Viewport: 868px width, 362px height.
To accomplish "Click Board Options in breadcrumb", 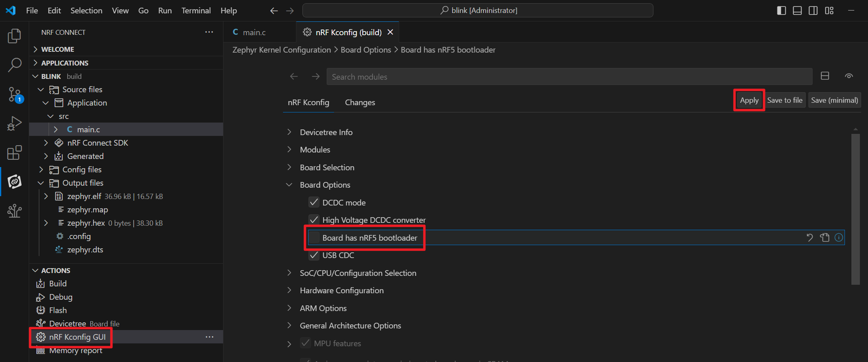I will (x=366, y=50).
